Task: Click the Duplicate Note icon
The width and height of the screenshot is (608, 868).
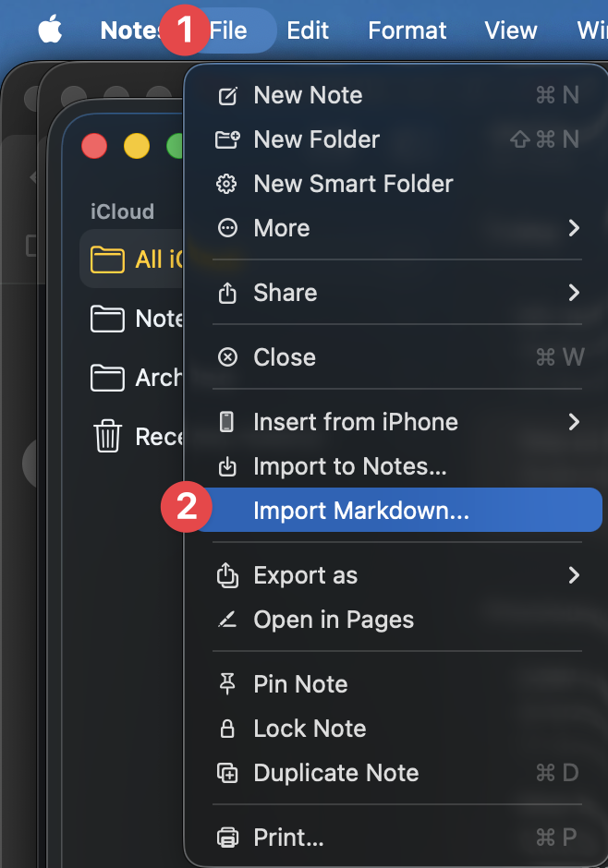Action: coord(226,773)
